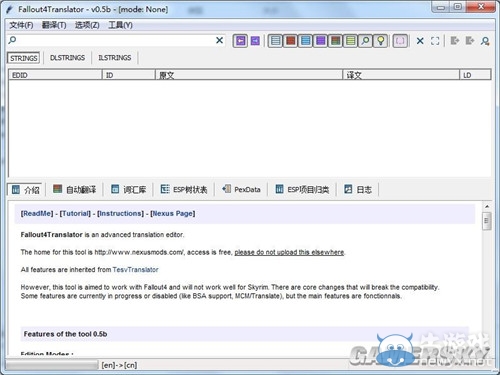The image size is (500, 375).
Task: Toggle the light bulb toolbar button
Action: click(380, 41)
